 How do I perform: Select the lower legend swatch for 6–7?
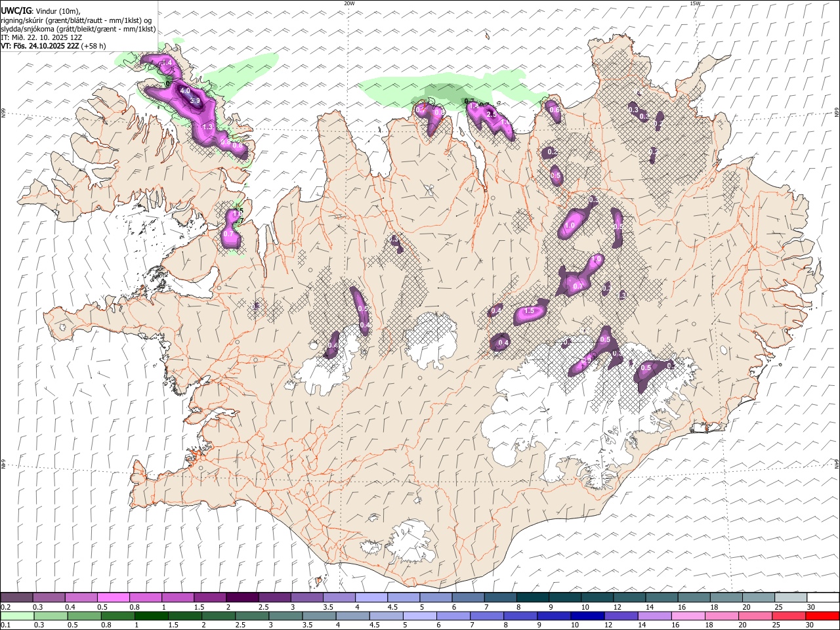click(453, 616)
